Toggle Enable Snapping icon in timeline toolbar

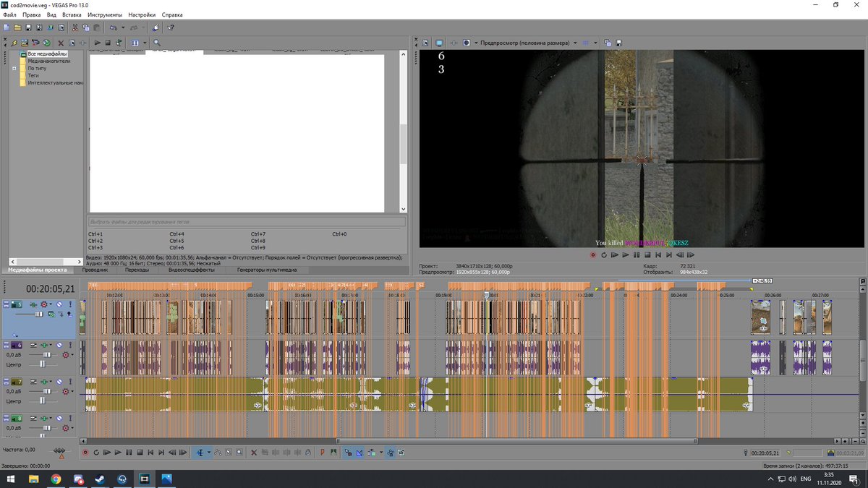(x=348, y=453)
